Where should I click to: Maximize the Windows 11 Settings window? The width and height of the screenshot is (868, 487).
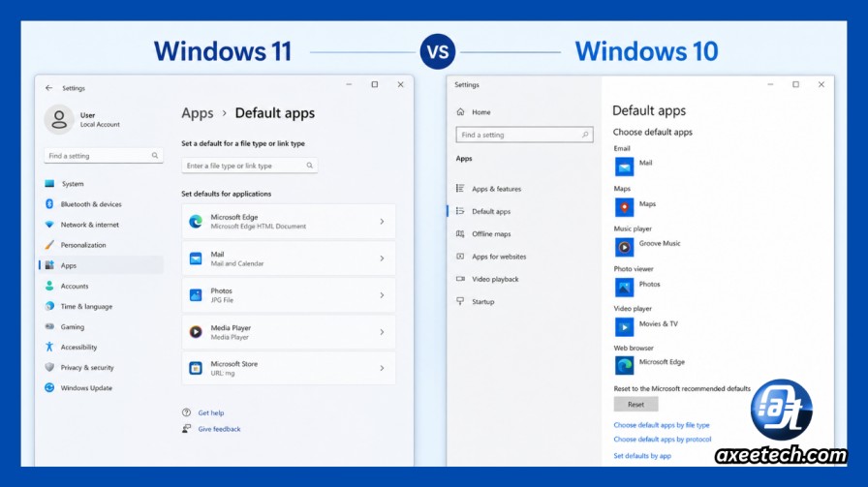375,84
